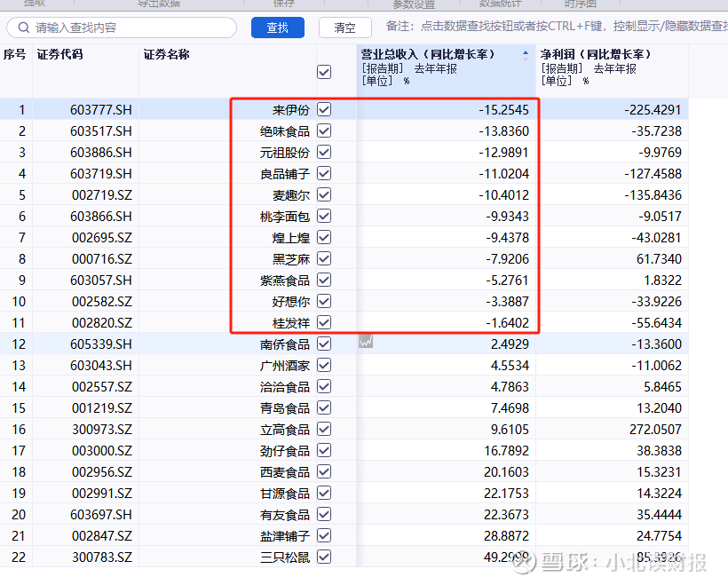Toggle the 桂发祥 row checkbox
The width and height of the screenshot is (728, 585).
(x=324, y=322)
